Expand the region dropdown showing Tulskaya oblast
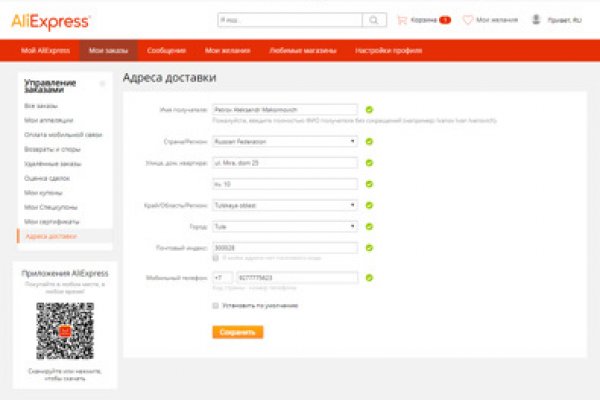 pos(285,205)
